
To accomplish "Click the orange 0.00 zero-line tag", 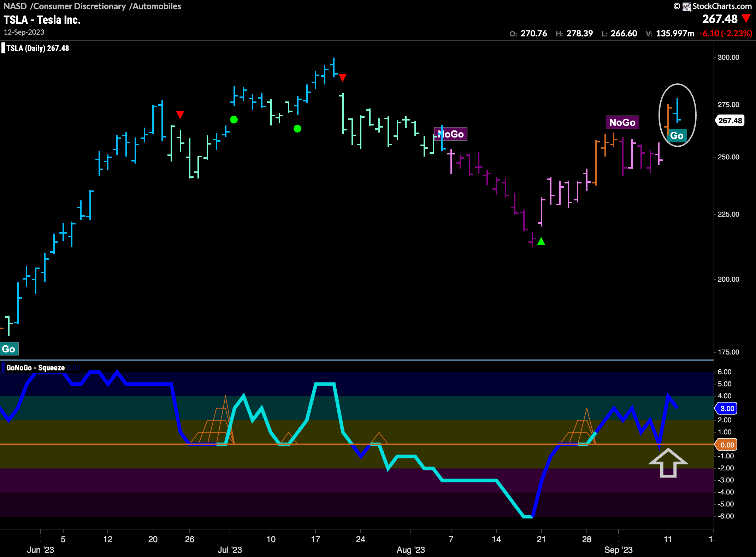I will (x=726, y=445).
